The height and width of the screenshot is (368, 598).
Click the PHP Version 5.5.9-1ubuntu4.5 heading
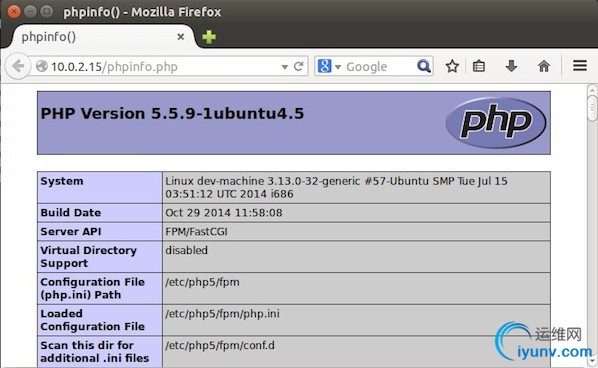(172, 113)
